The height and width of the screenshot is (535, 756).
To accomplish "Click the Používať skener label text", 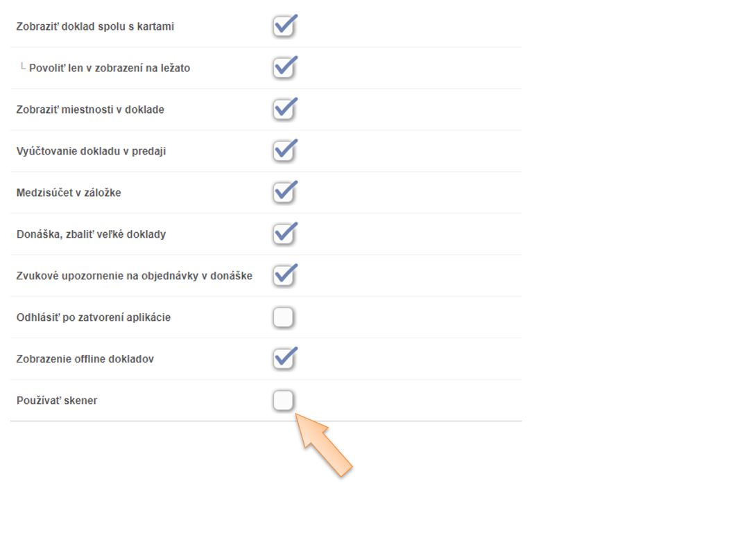I will [x=57, y=401].
